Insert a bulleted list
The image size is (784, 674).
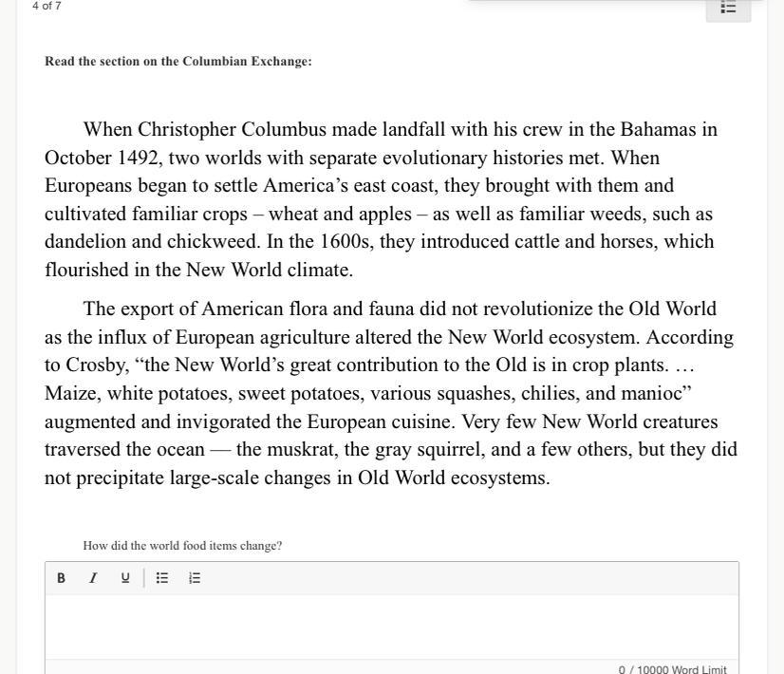point(162,578)
